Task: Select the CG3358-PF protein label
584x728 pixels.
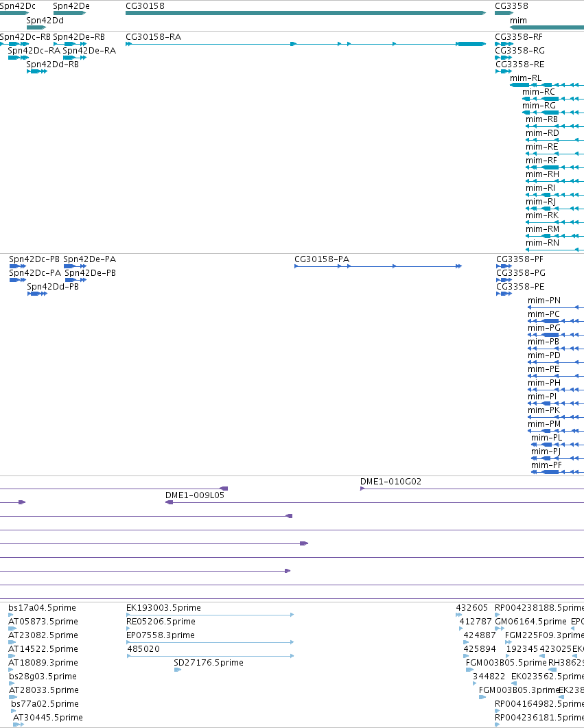Action: point(519,259)
